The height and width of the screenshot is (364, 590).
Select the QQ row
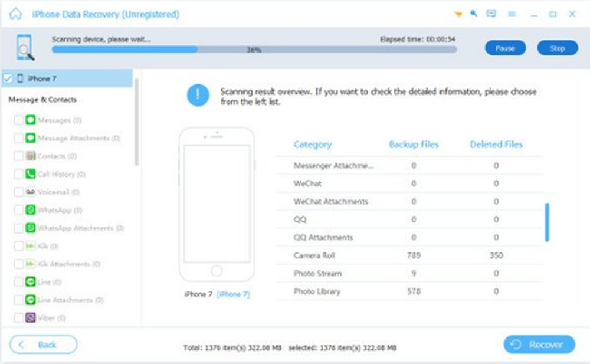409,219
